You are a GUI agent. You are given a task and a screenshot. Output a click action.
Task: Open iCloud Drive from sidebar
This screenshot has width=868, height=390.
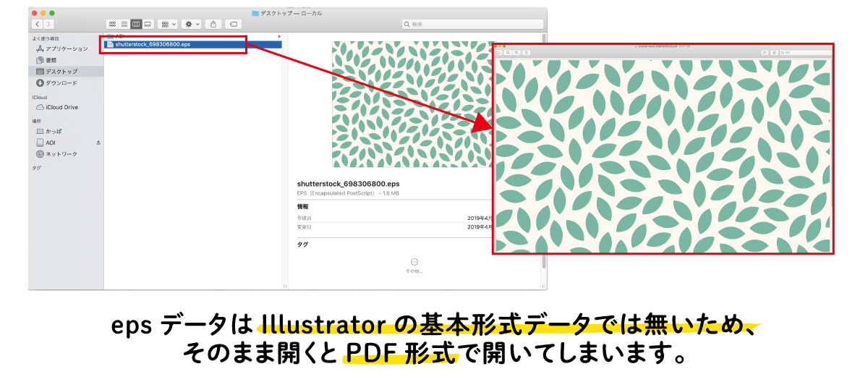[x=61, y=107]
